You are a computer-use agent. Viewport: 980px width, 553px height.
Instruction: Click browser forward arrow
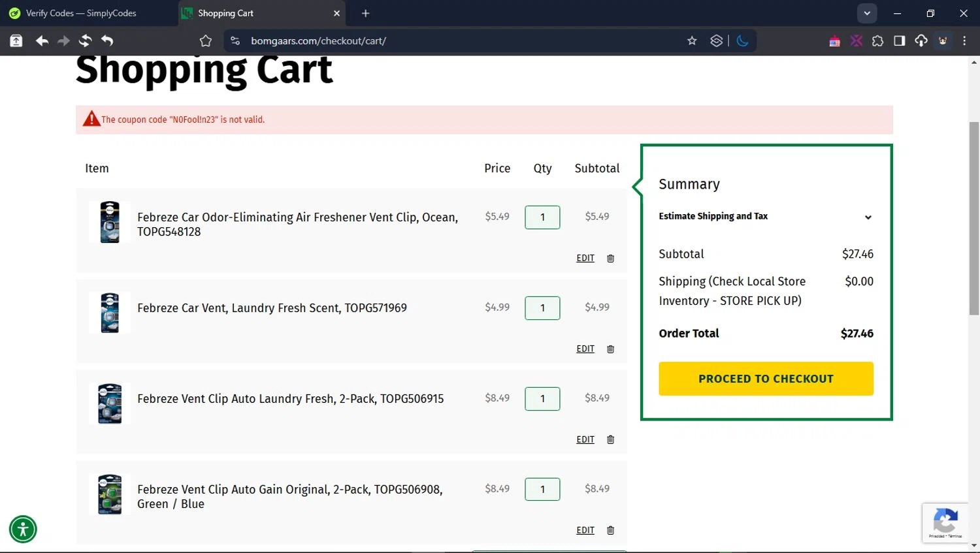point(63,40)
